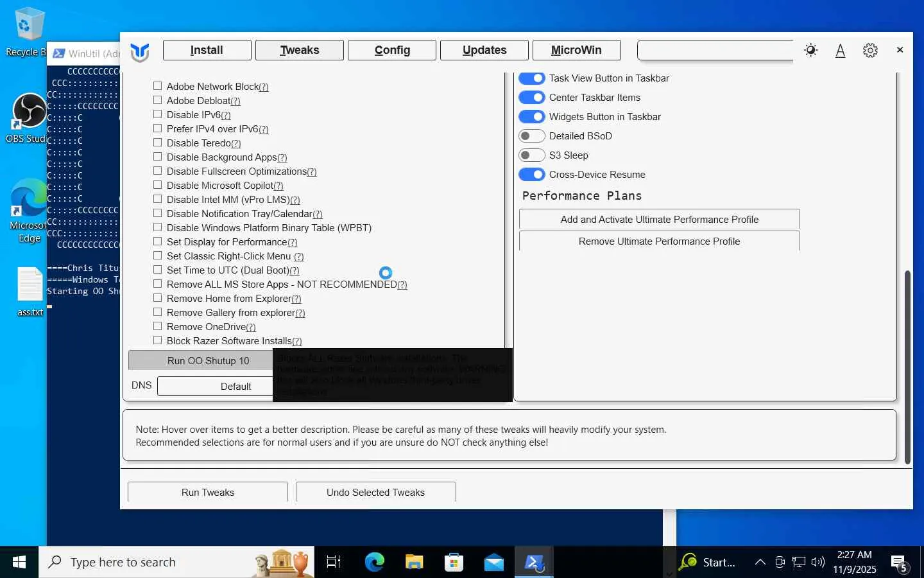Launch Edge from the taskbar
Image resolution: width=924 pixels, height=578 pixels.
(x=374, y=562)
